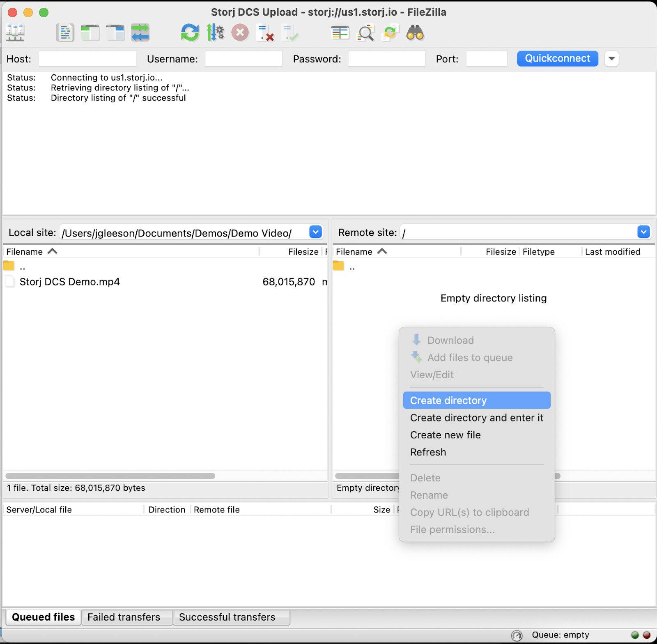Toggle processing of the transfer queue
This screenshot has width=657, height=644.
click(x=215, y=33)
